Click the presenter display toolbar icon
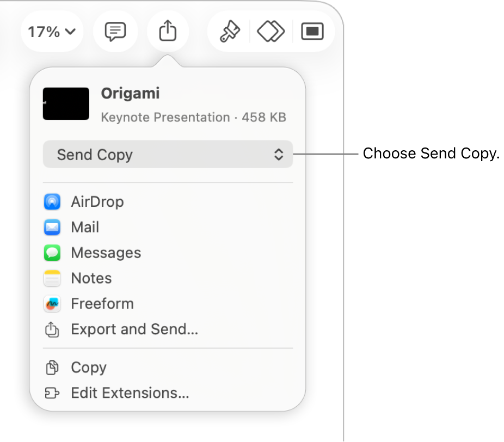The image size is (504, 442). [x=313, y=31]
